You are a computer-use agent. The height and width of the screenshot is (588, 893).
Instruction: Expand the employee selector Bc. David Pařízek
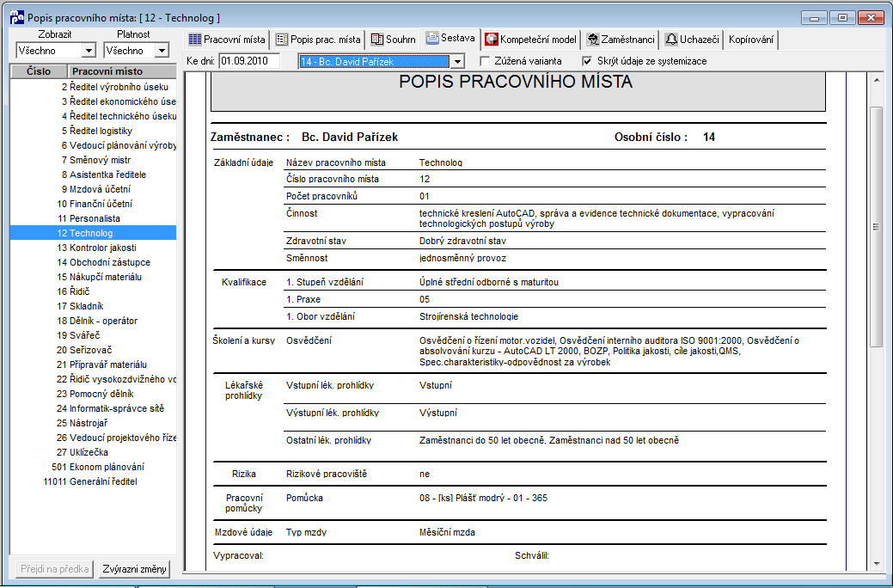458,61
